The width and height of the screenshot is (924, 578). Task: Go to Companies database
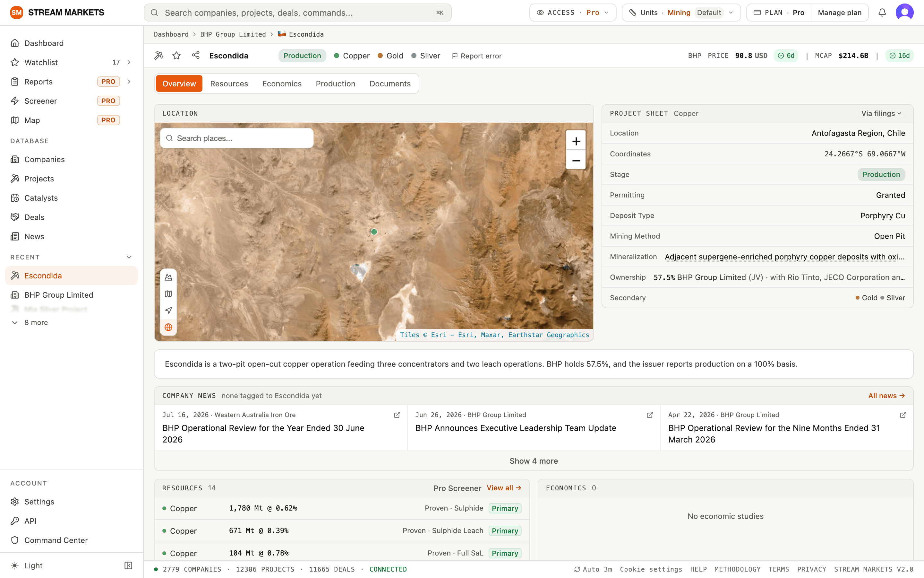[72, 159]
